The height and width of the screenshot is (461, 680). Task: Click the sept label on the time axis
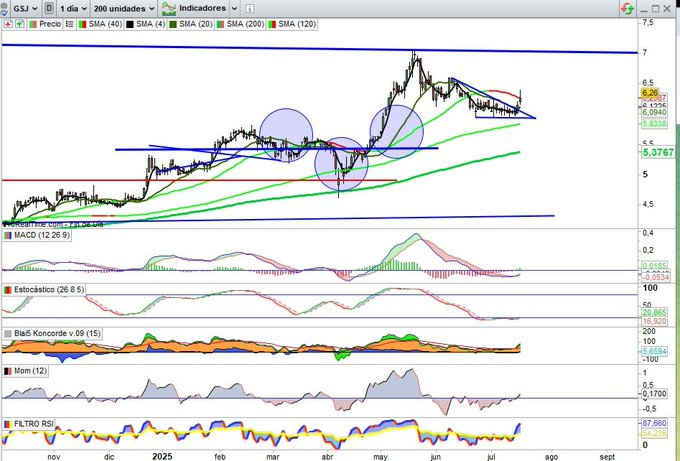[607, 457]
